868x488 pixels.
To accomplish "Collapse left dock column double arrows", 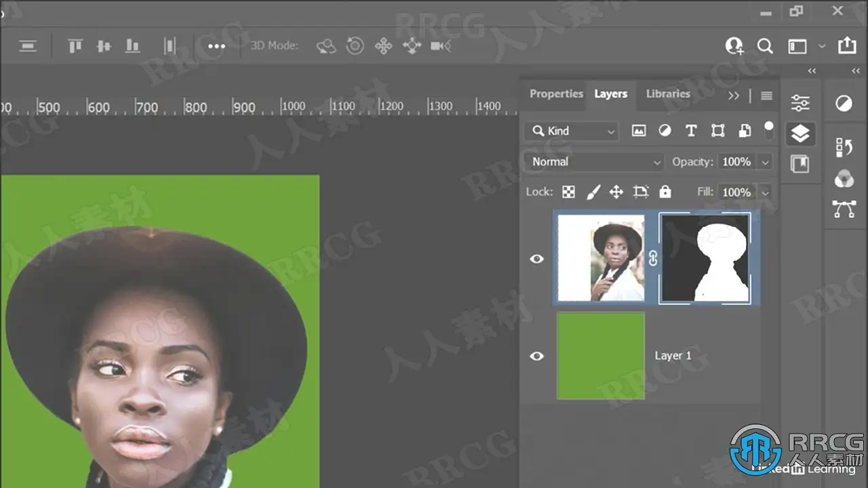I will click(x=812, y=70).
